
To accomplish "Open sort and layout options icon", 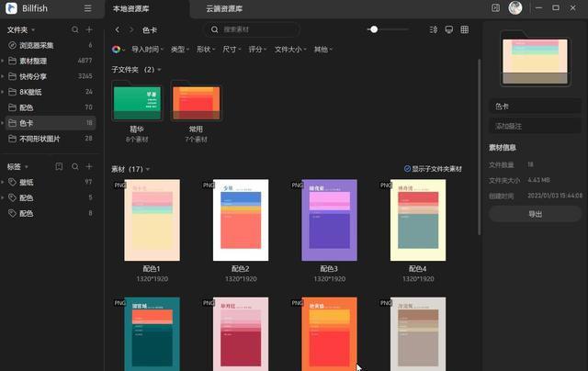I will point(434,29).
